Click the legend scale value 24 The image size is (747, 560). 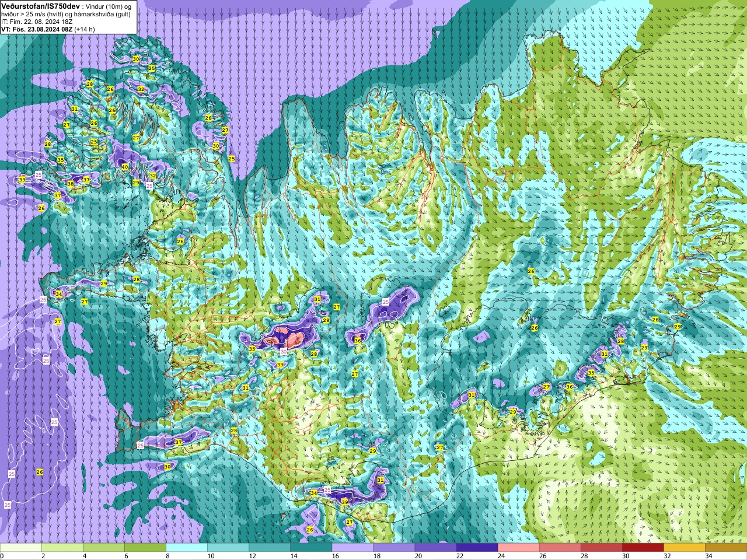click(501, 556)
